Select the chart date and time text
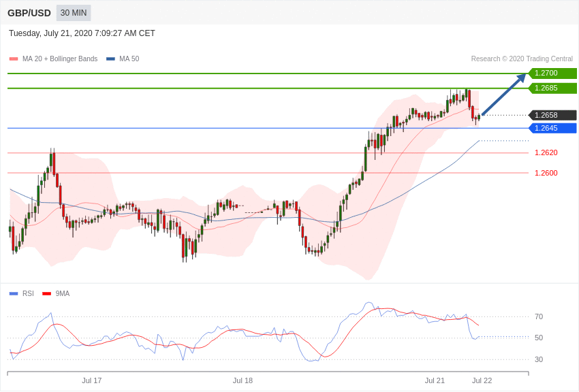The height and width of the screenshot is (392, 579). click(x=82, y=33)
